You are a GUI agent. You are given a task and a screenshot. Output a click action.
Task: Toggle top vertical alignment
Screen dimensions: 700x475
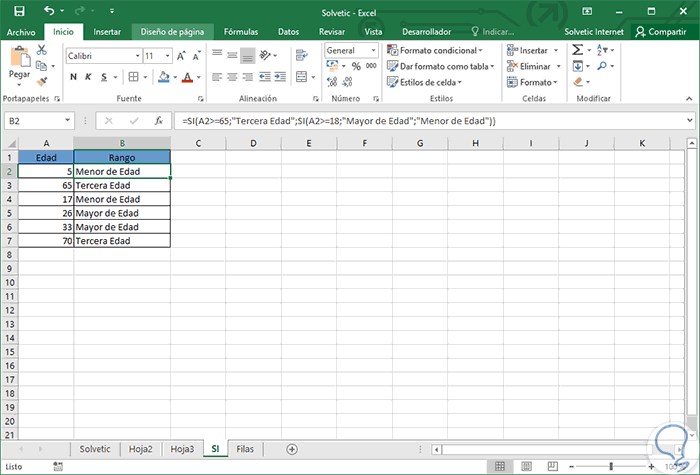point(217,55)
